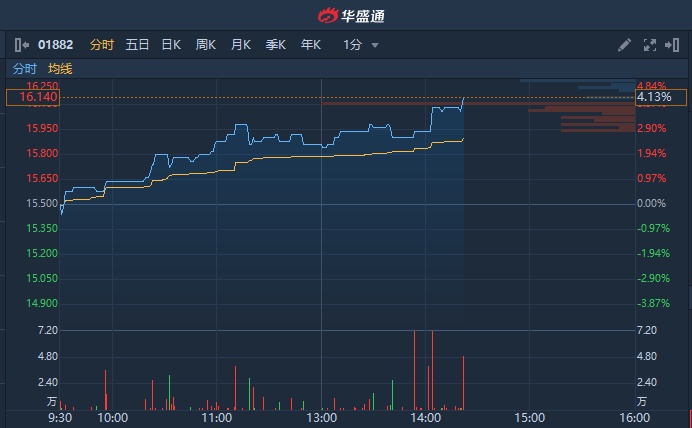Image resolution: width=692 pixels, height=428 pixels.
Task: Click the 华盛通 logo in title bar
Action: point(346,14)
